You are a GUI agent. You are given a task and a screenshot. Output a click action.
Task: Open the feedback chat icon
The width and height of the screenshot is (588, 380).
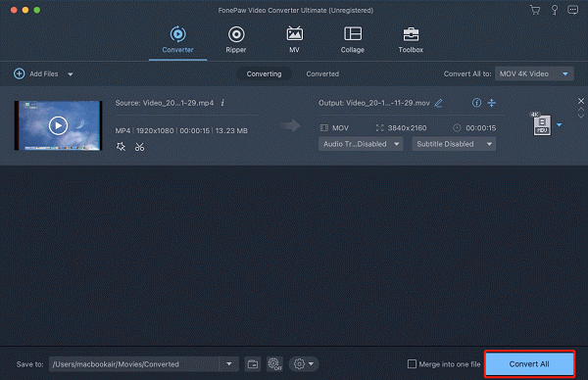pos(572,10)
